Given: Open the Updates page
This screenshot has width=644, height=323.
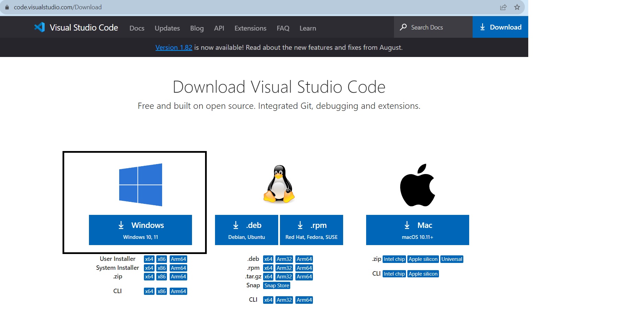Looking at the screenshot, I should [167, 28].
